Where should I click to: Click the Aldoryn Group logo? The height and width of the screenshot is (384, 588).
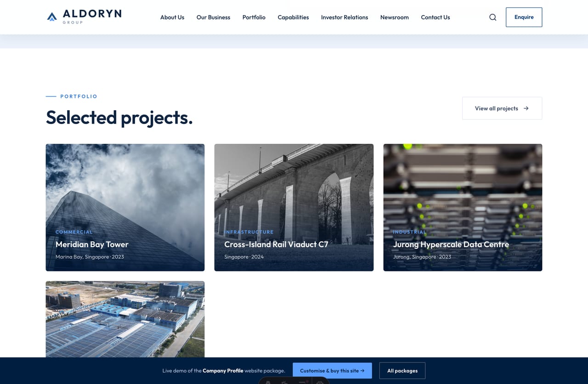click(x=84, y=17)
